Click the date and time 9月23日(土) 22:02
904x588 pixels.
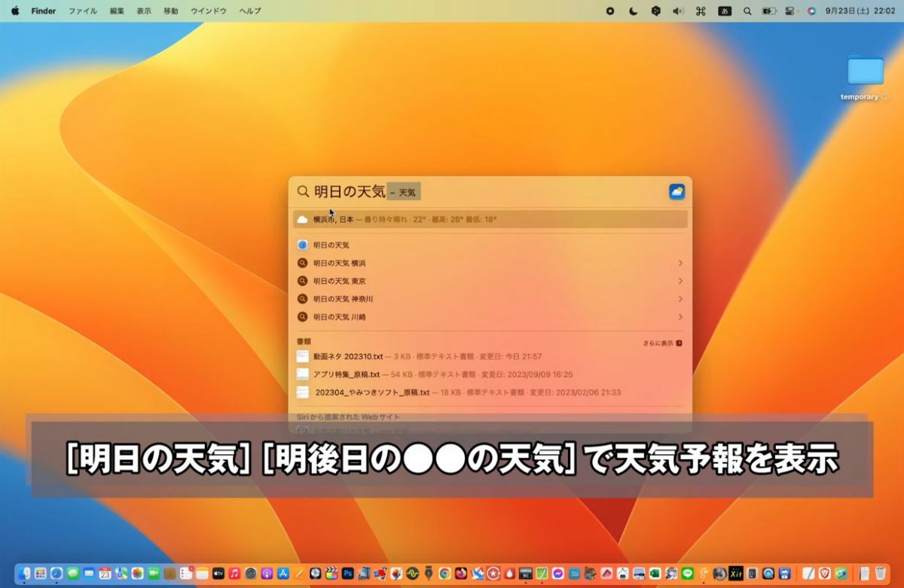click(859, 11)
